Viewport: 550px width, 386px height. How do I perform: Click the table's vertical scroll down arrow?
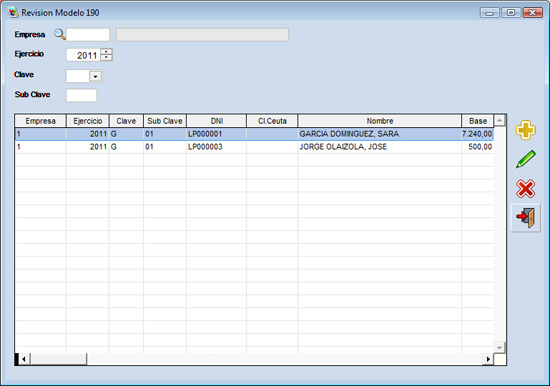point(499,347)
